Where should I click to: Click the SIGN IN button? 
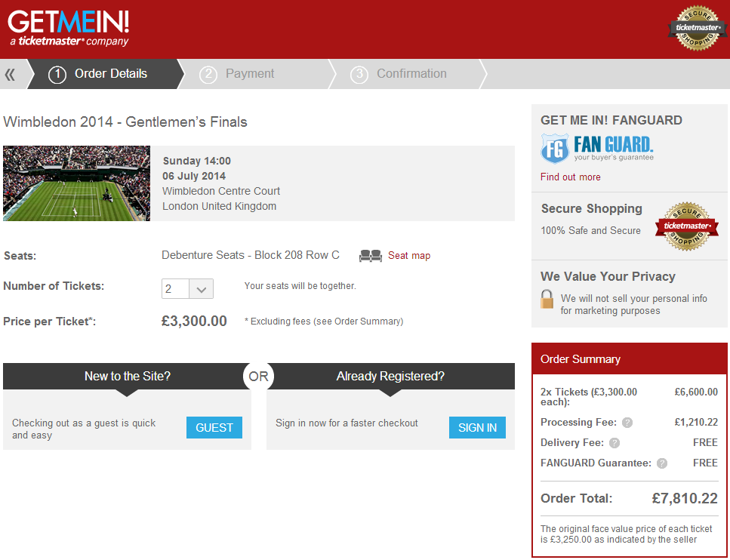pyautogui.click(x=477, y=427)
